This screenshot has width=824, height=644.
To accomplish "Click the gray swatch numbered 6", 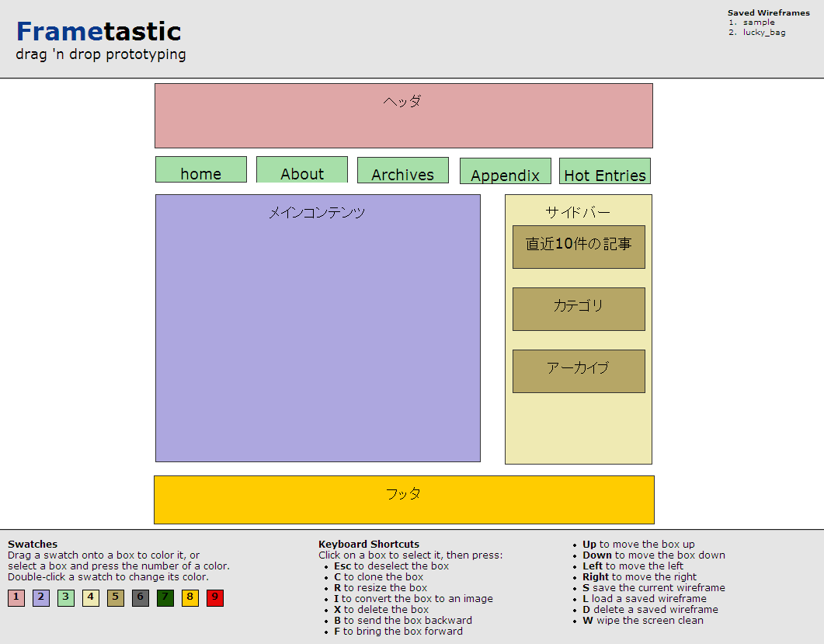I will (141, 598).
